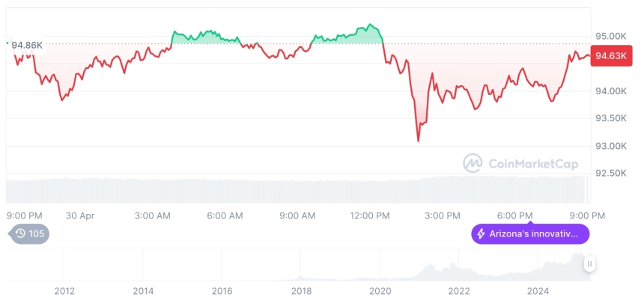Click the 12:00 PM time axis label
This screenshot has height=300, width=644.
point(370,215)
